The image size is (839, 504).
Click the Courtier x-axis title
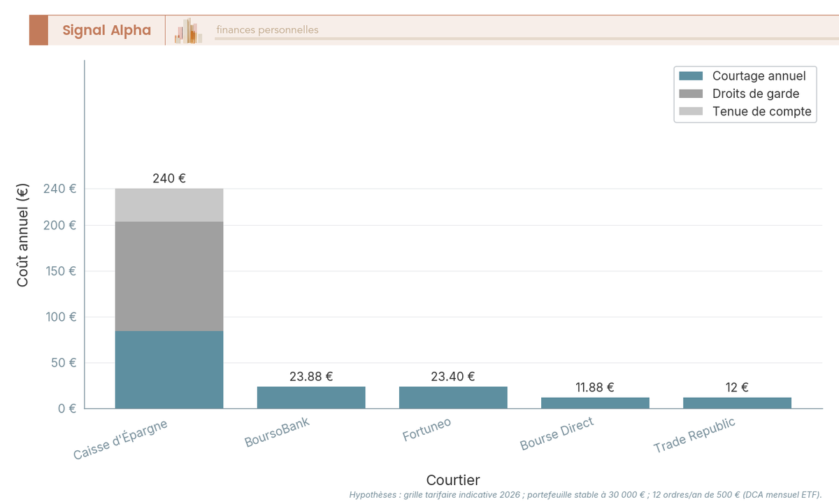pyautogui.click(x=453, y=480)
